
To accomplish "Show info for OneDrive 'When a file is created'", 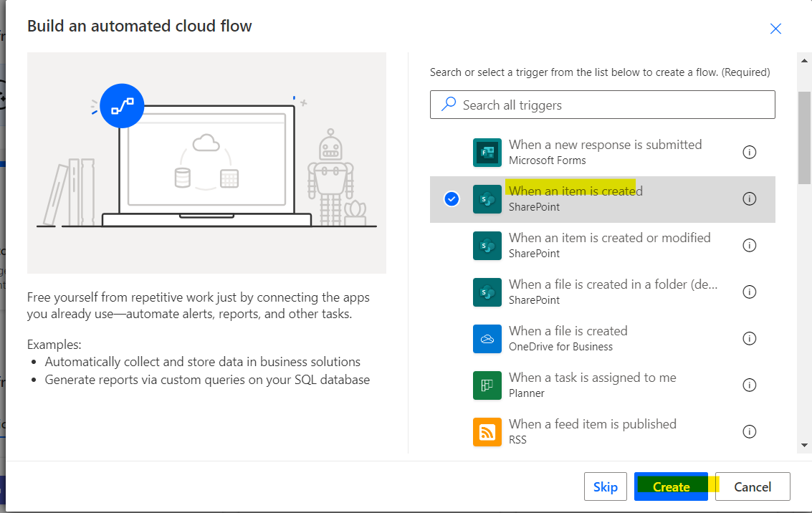I will 750,339.
